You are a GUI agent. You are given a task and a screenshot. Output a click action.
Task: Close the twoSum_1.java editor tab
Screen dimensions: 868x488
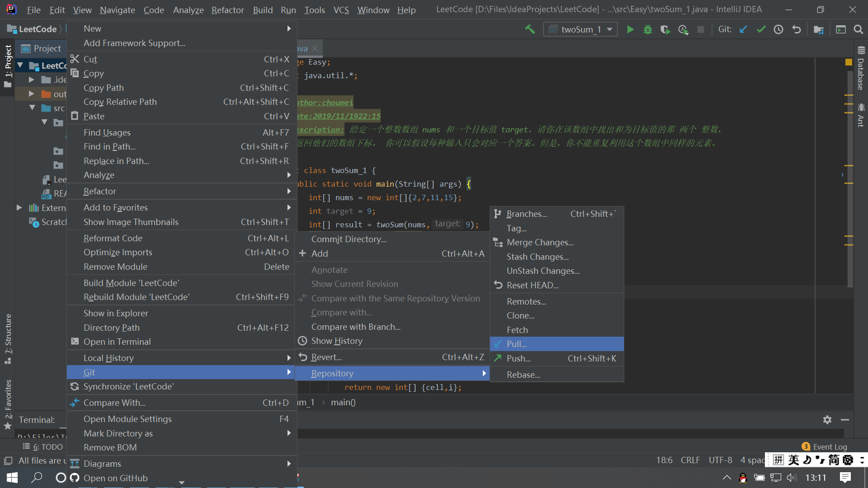click(315, 48)
